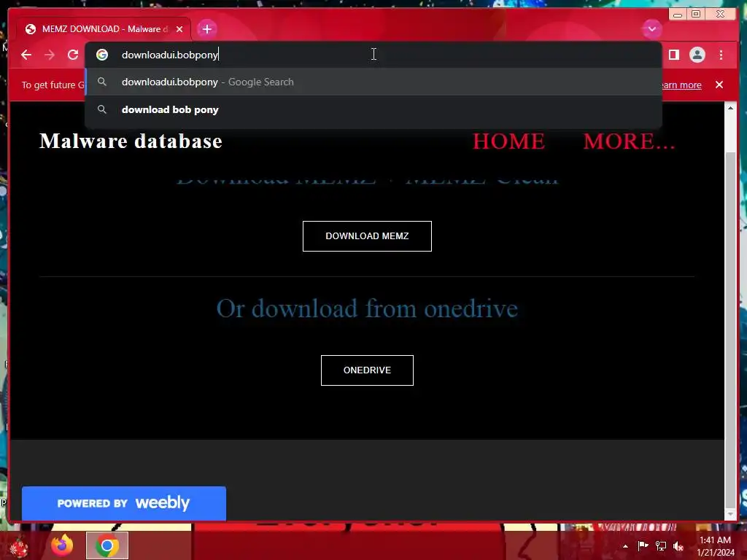This screenshot has width=747, height=560.
Task: Open the Start menu ornament button
Action: (x=18, y=547)
